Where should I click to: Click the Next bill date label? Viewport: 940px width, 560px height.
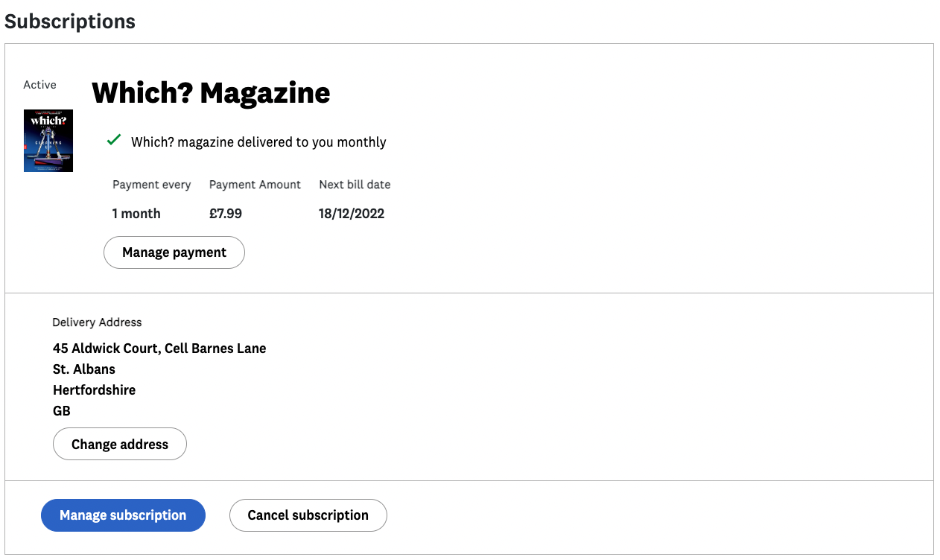pos(355,185)
